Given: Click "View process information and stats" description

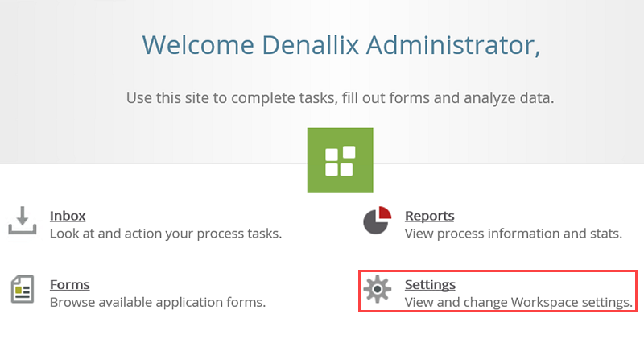Looking at the screenshot, I should [x=513, y=234].
